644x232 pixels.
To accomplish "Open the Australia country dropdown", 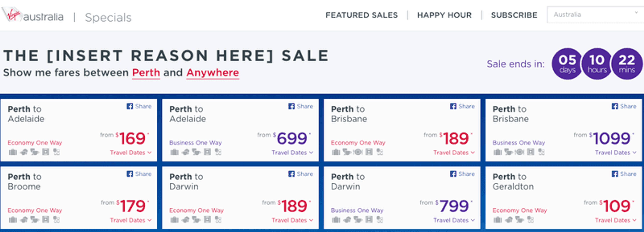I will 595,15.
